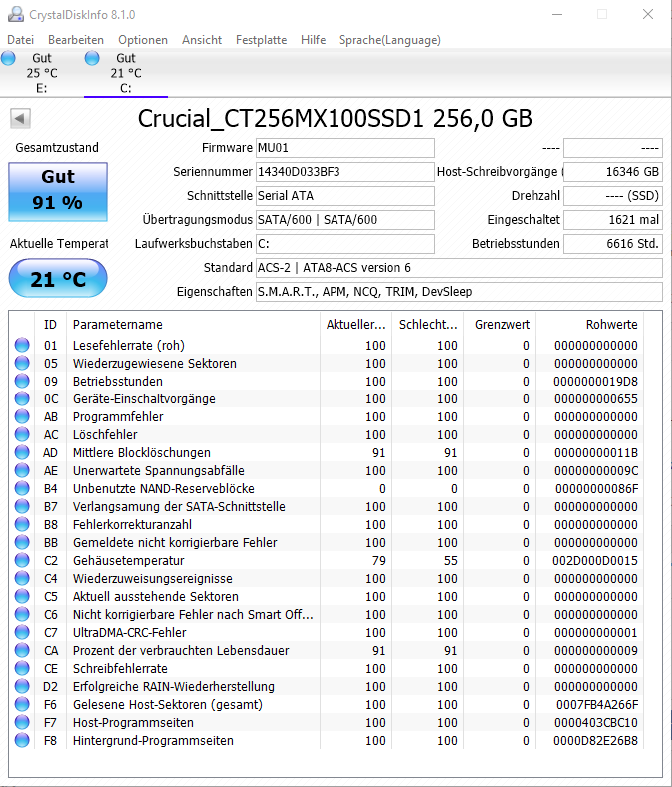Viewport: 672px width, 787px height.
Task: Click status icon for Gehäusetemperatur
Action: coord(22,560)
